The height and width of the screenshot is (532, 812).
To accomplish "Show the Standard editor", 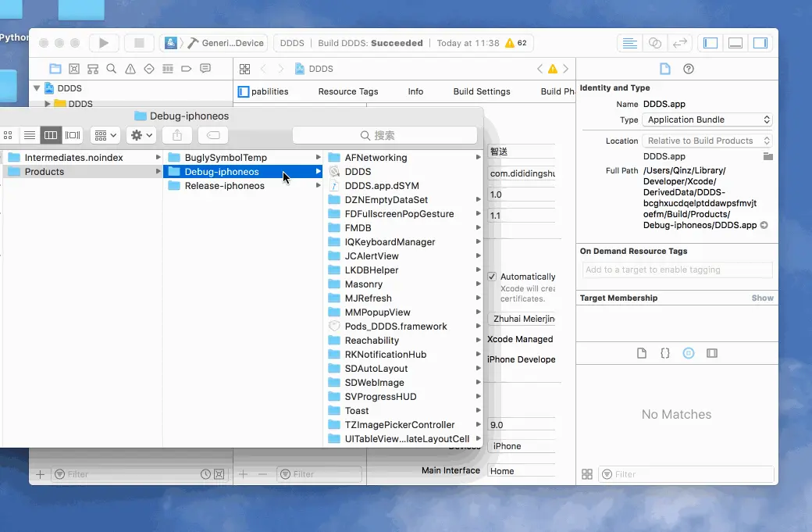I will [630, 43].
